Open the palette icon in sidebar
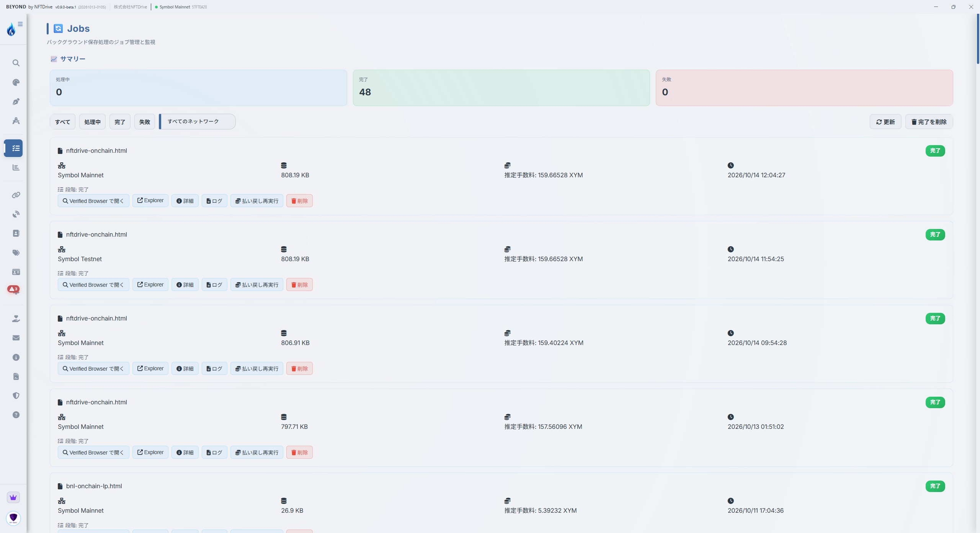Viewport: 980px width, 533px height. (x=16, y=82)
